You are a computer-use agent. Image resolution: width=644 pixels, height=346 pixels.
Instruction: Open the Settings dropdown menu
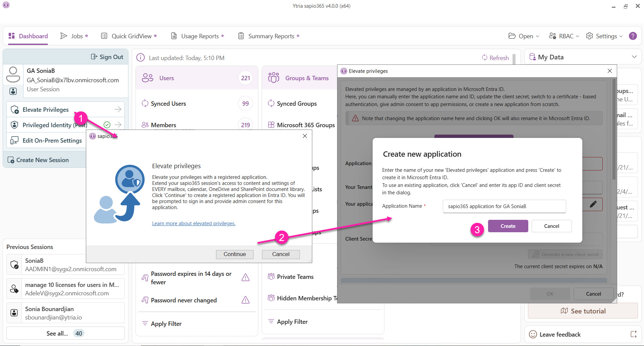[x=604, y=36]
